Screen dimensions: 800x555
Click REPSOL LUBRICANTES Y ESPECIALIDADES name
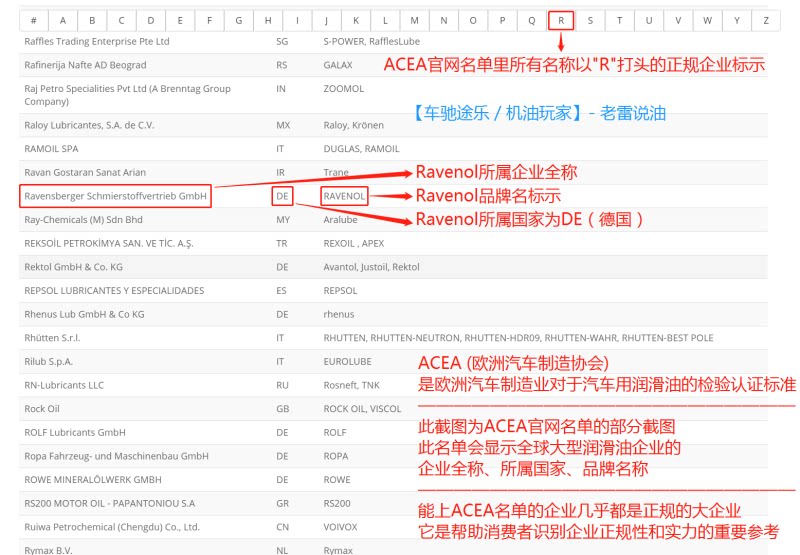[114, 291]
